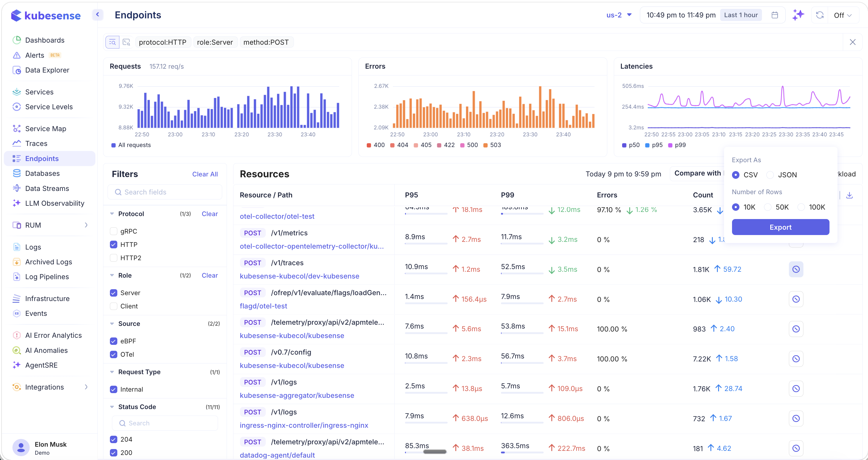Open the Traces panel in sidebar
The height and width of the screenshot is (460, 868).
[x=36, y=143]
